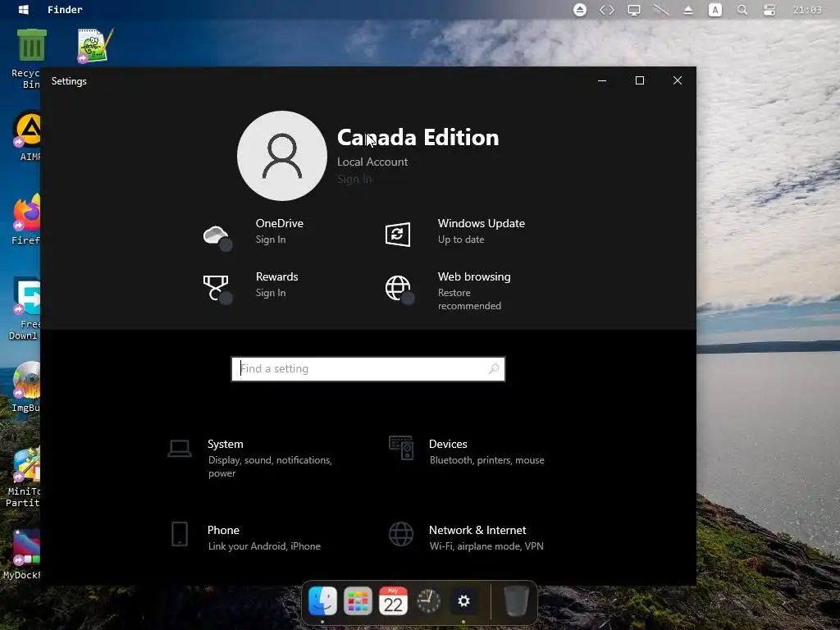Viewport: 840px width, 630px height.
Task: Click the Network & Internet globe icon
Action: [x=401, y=534]
